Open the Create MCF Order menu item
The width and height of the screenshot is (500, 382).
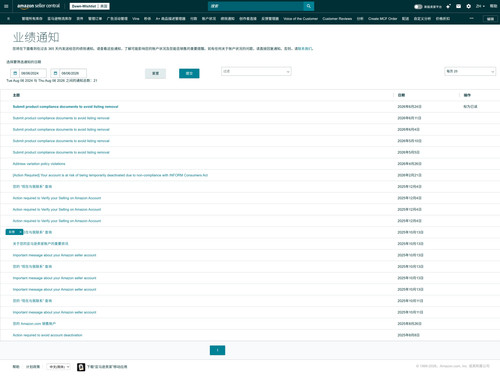tap(383, 19)
